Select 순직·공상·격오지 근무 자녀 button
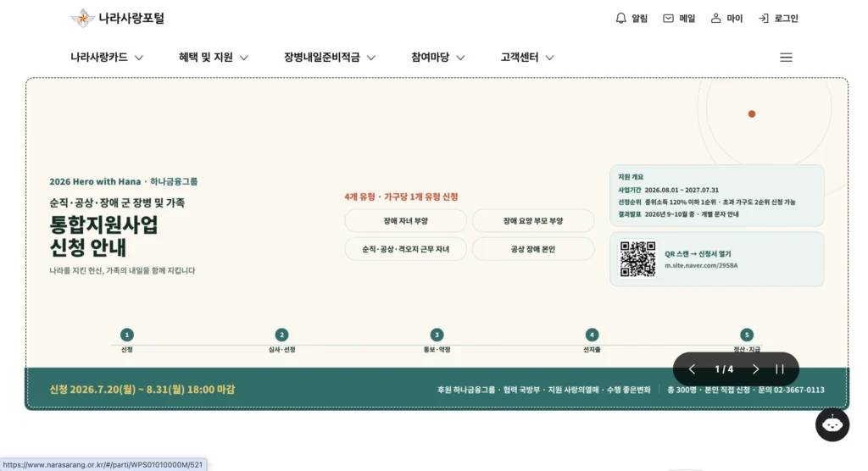This screenshot has width=868, height=471. coord(405,249)
